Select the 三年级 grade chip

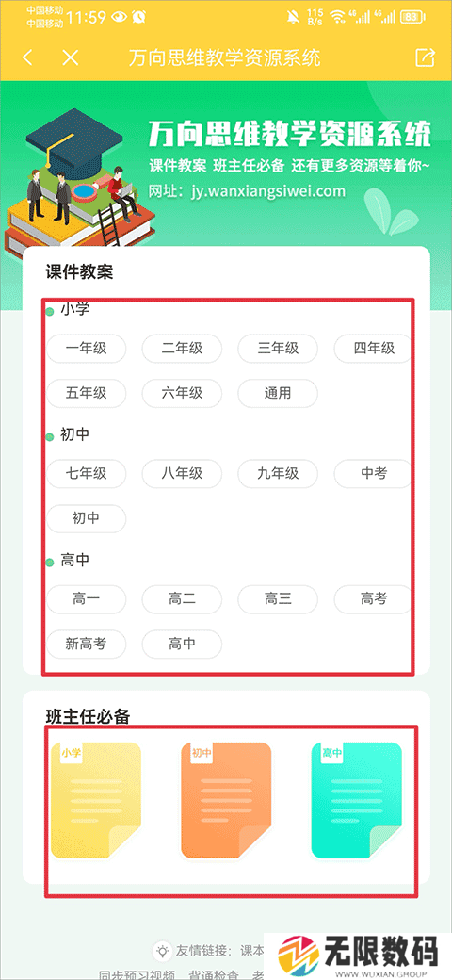point(278,349)
